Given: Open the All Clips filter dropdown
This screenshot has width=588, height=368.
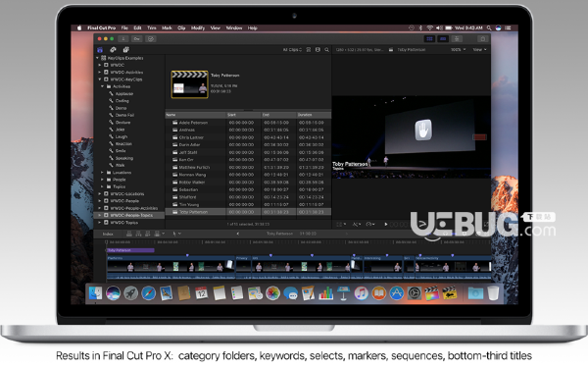Looking at the screenshot, I should 292,50.
